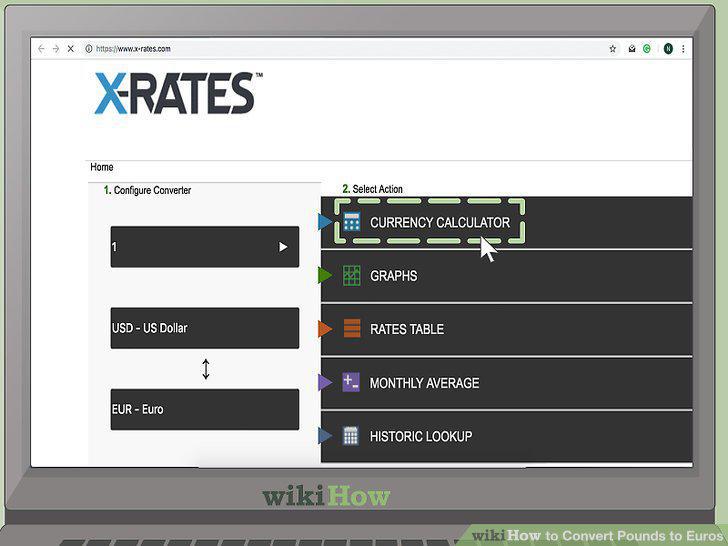Click the Currency Calculator icon
Screen dimensions: 728x546
click(351, 222)
